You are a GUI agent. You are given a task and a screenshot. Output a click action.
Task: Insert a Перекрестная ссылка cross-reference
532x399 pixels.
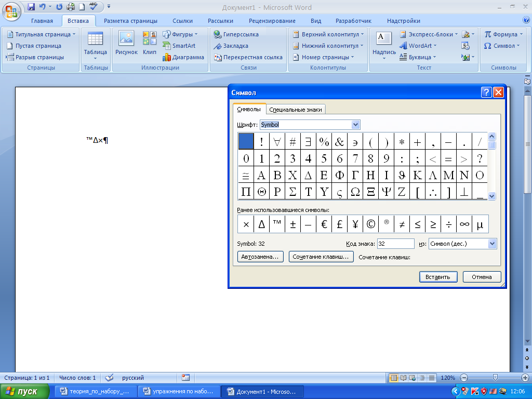[248, 57]
